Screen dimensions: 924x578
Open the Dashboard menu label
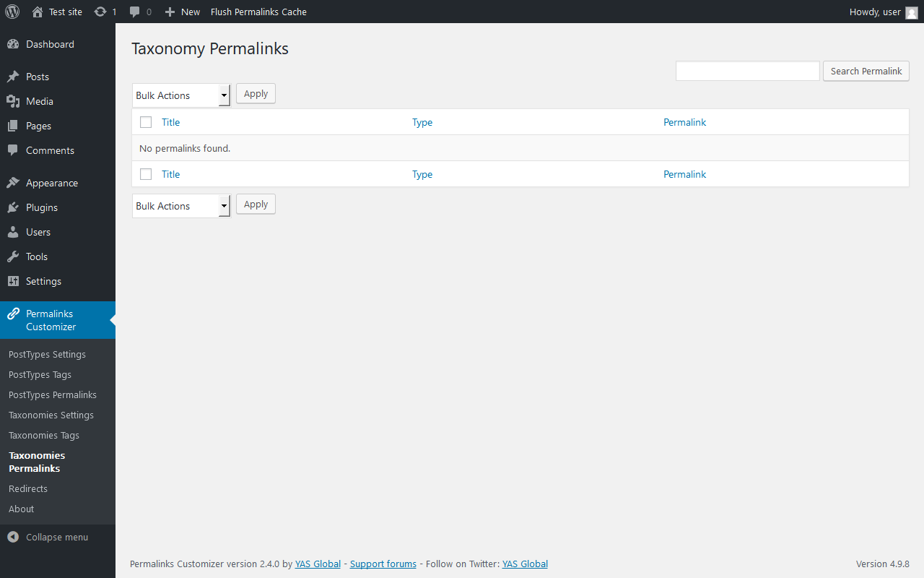point(50,44)
